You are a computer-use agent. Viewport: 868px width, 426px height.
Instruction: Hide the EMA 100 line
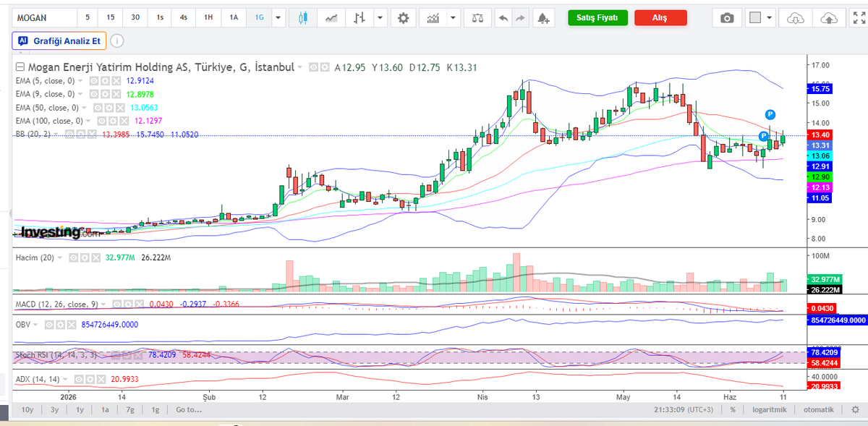tap(103, 120)
